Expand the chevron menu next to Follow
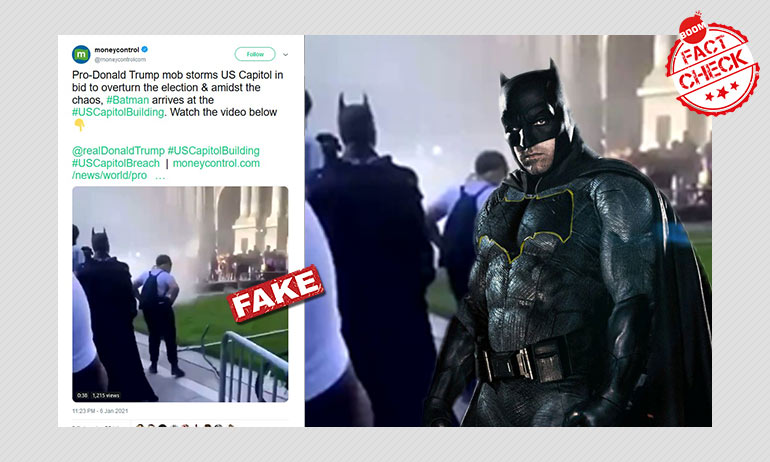The height and width of the screenshot is (462, 770). pos(285,54)
